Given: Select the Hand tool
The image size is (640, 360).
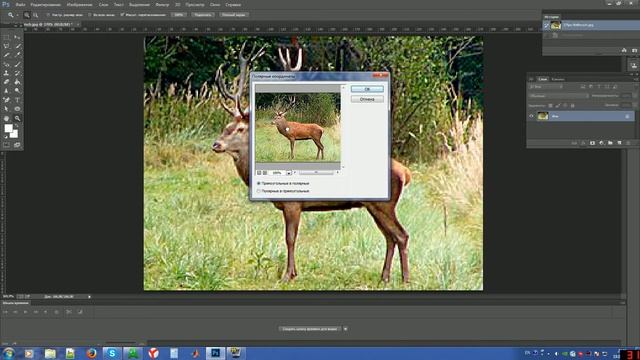Looking at the screenshot, I should (7, 118).
